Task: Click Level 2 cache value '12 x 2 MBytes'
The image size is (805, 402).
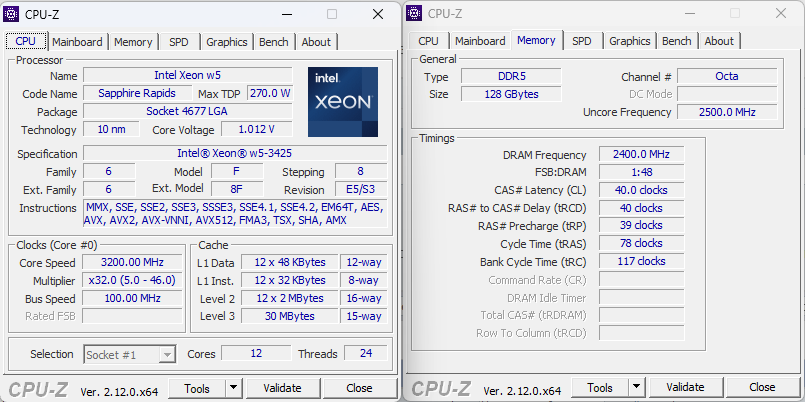Action: (x=290, y=298)
